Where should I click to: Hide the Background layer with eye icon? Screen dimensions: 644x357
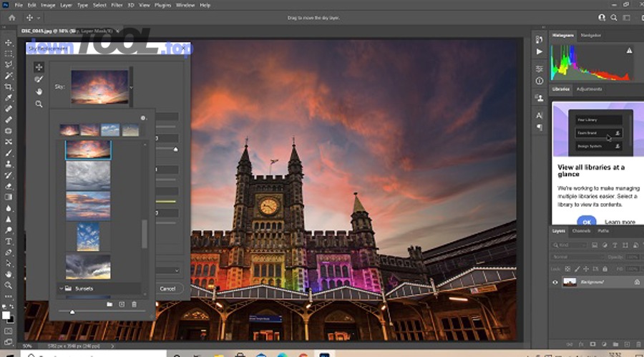[555, 283]
